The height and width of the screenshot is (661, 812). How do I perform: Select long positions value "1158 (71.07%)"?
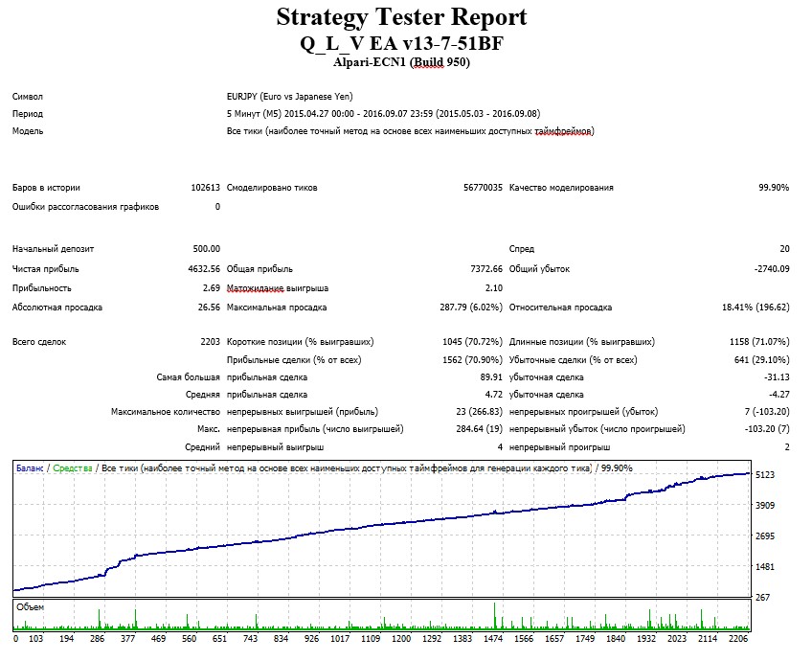click(x=759, y=342)
